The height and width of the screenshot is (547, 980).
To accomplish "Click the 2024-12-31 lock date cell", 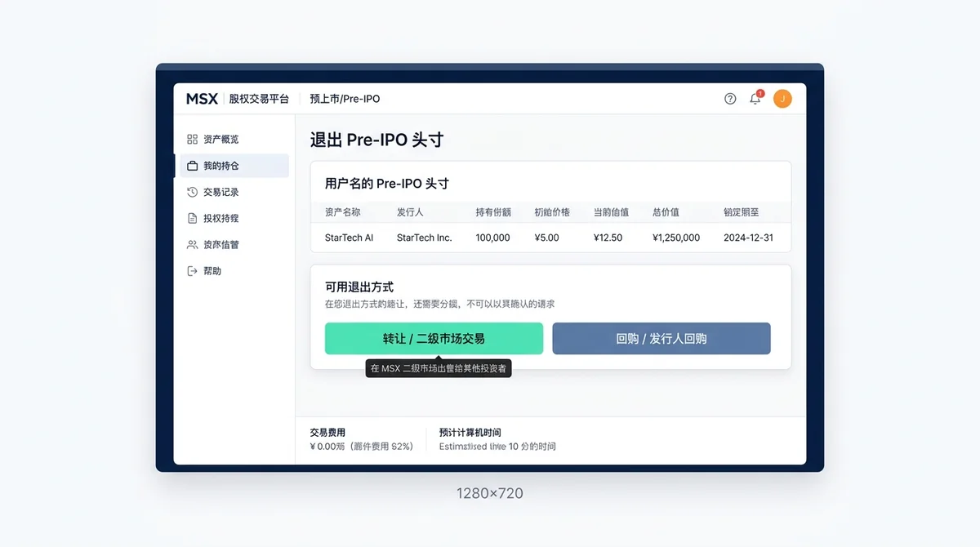I will (748, 238).
